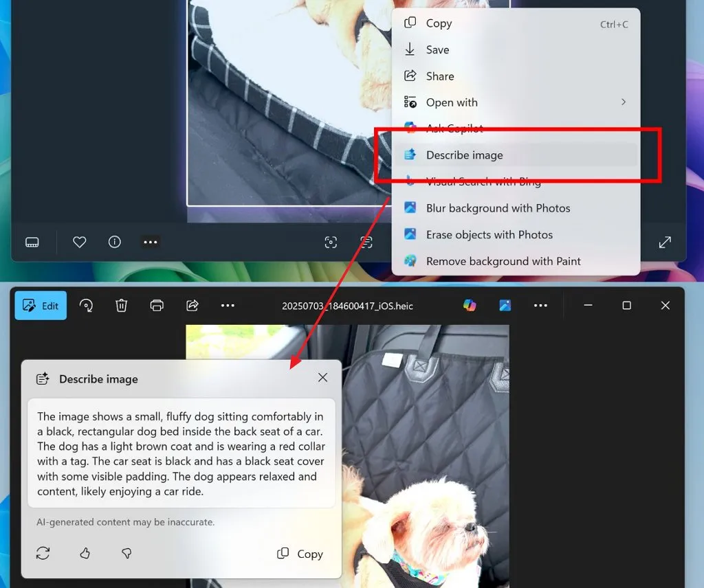
Task: Open the Edit mode in Photos
Action: [x=40, y=305]
